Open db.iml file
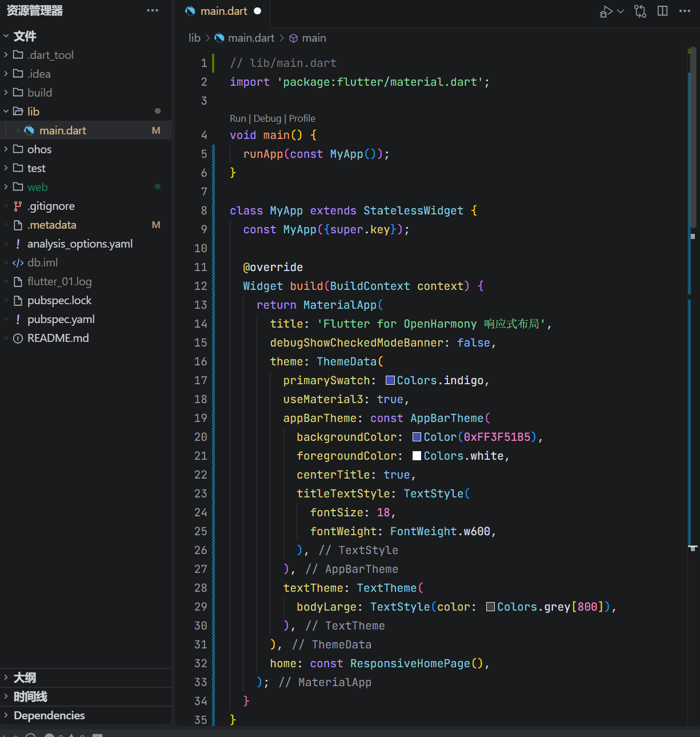Screen dimensions: 700x737 86,262
